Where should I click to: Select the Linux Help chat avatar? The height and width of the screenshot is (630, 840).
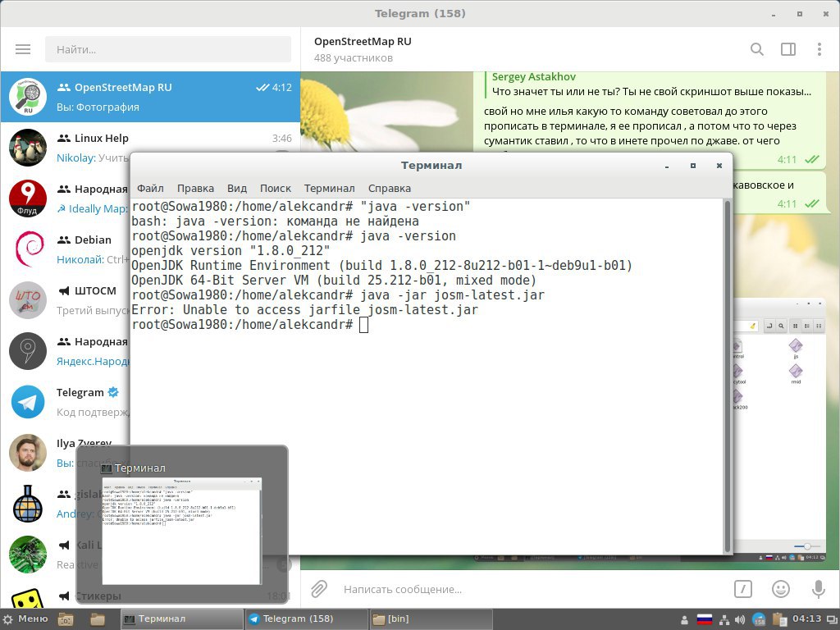(x=28, y=148)
